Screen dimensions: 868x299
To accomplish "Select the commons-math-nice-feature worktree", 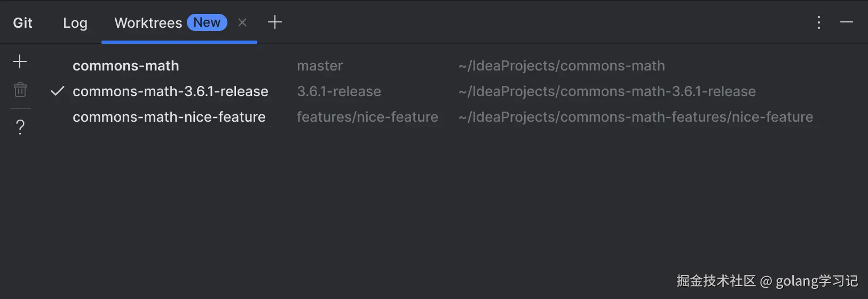I will [x=169, y=117].
